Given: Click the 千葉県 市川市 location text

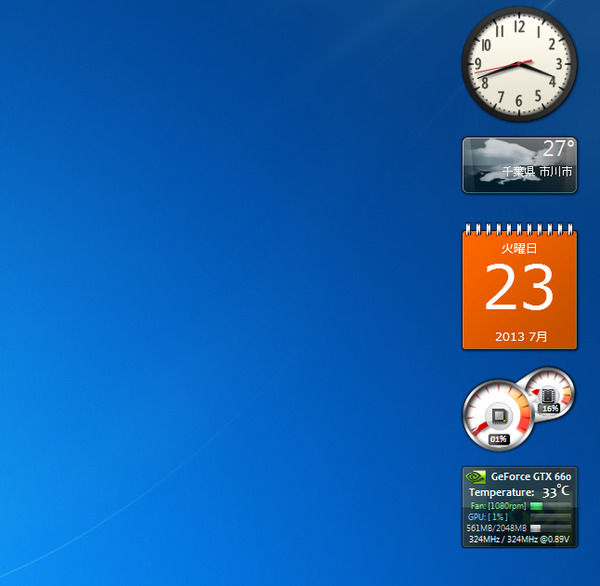Looking at the screenshot, I should pyautogui.click(x=537, y=171).
